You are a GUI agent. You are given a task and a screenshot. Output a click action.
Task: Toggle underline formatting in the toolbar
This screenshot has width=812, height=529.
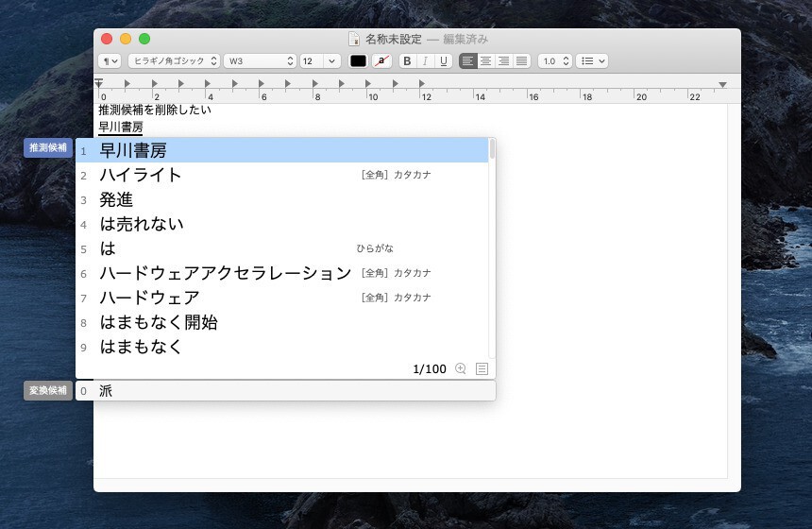pos(443,60)
